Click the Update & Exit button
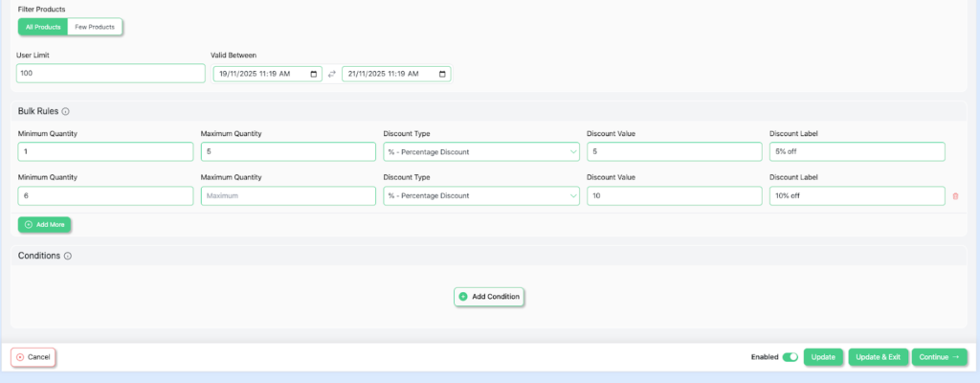980x383 pixels. [x=879, y=357]
